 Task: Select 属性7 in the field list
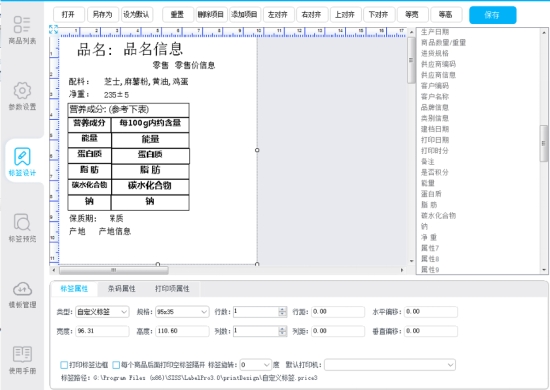[430, 248]
